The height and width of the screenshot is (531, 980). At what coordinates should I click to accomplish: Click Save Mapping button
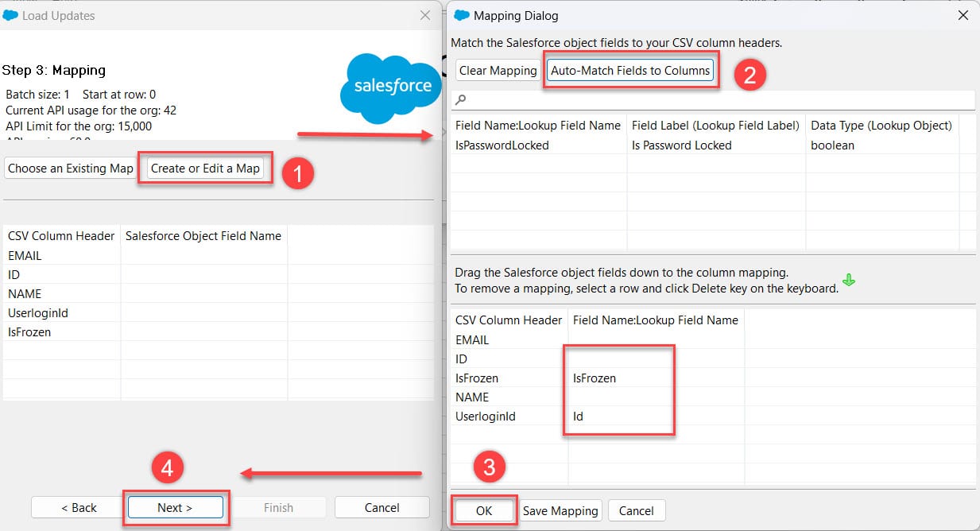pyautogui.click(x=560, y=511)
